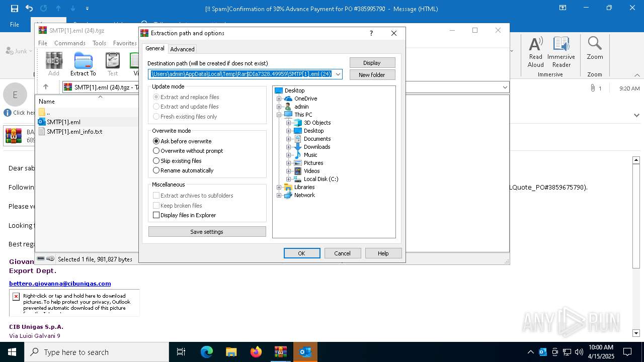Switch to the Advanced tab
The height and width of the screenshot is (362, 644).
[182, 49]
